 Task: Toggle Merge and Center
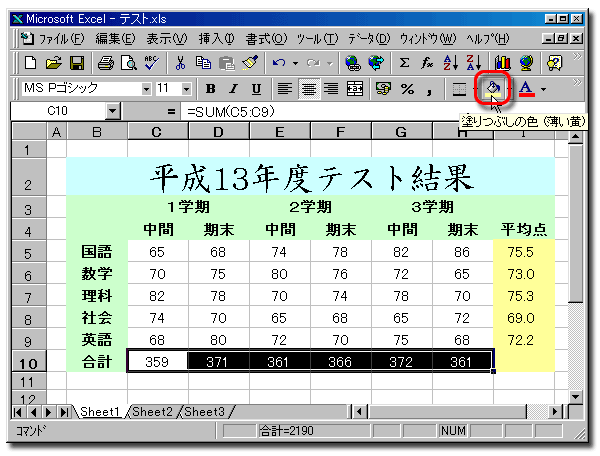355,89
